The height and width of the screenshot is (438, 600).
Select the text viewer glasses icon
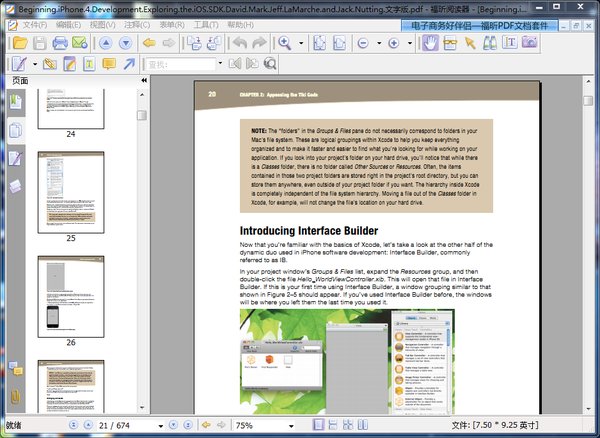coord(450,43)
